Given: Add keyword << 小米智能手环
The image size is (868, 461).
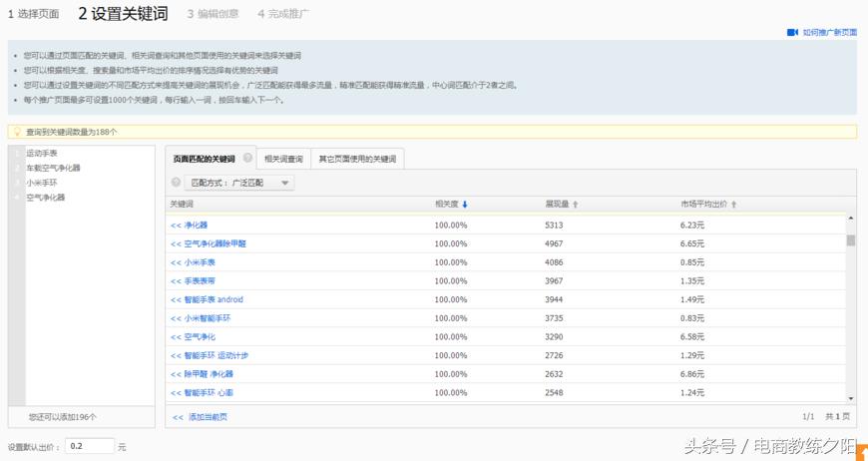Looking at the screenshot, I should click(201, 318).
